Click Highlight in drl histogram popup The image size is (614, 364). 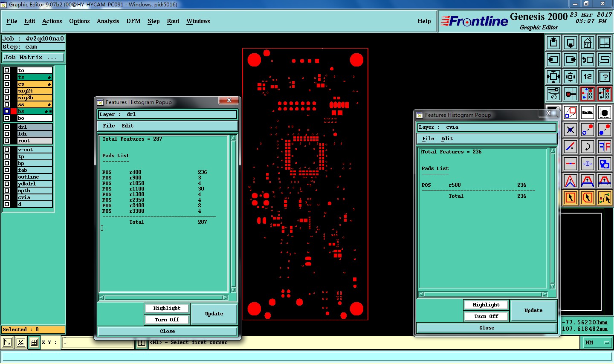pos(167,308)
